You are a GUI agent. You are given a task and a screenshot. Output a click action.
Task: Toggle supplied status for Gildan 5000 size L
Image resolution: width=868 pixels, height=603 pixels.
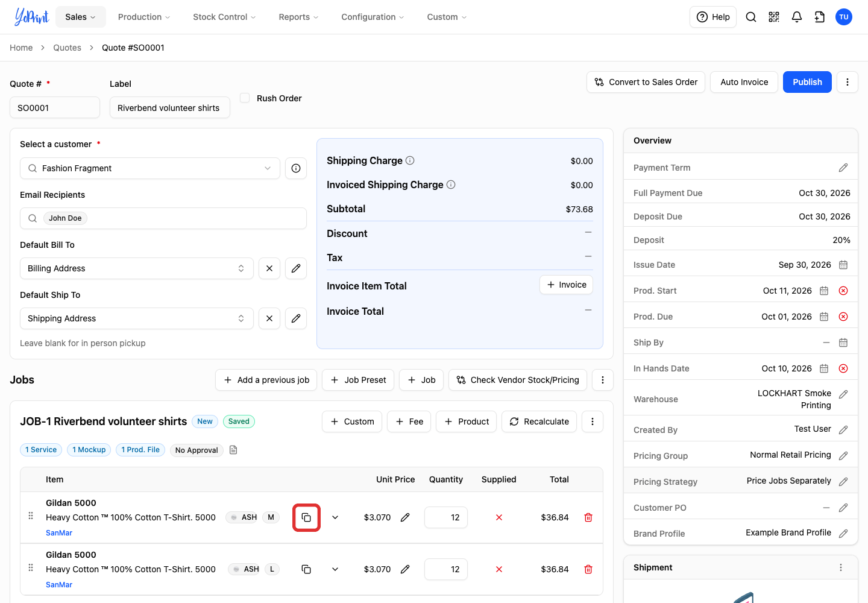(x=499, y=569)
